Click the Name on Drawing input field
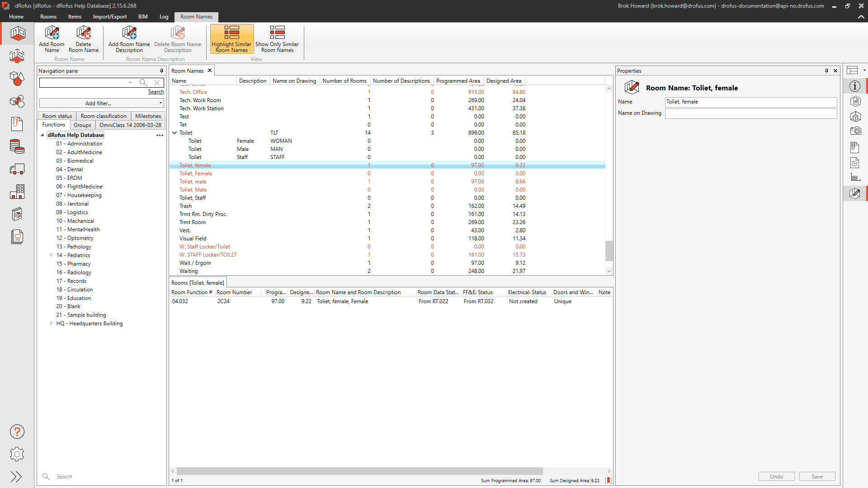868x488 pixels. [750, 113]
